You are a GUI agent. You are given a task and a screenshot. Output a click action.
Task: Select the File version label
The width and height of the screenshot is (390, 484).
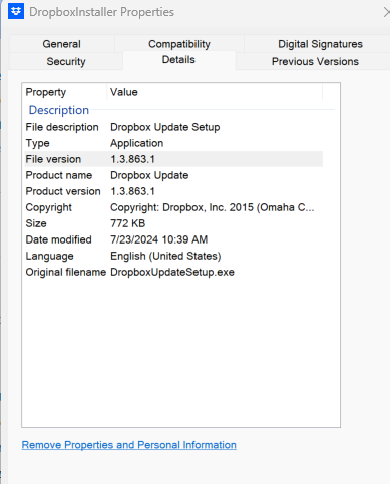[53, 159]
